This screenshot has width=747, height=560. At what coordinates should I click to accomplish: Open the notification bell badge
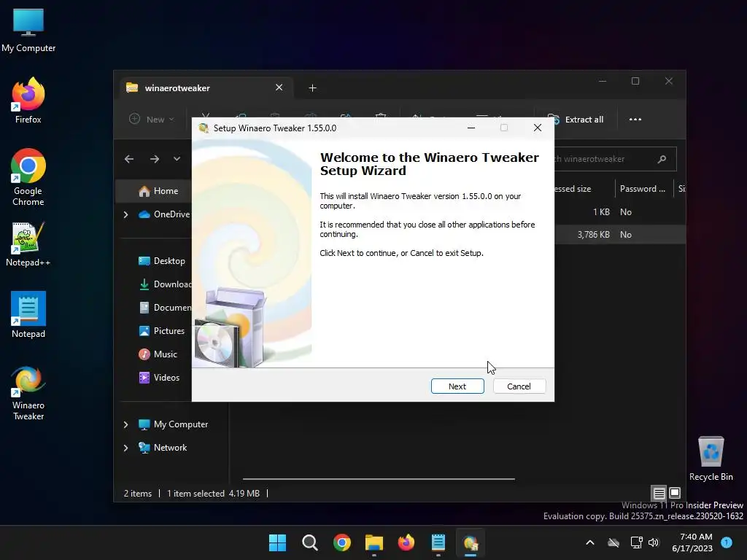click(727, 542)
